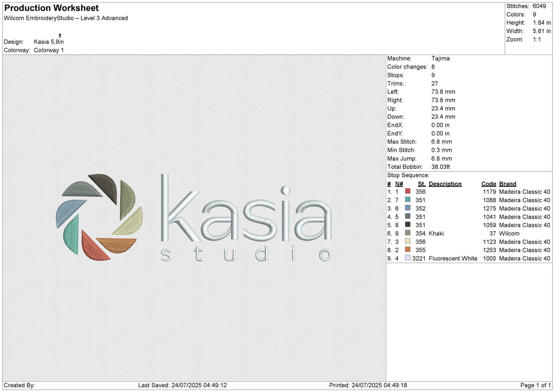This screenshot has width=555, height=392.
Task: Click the Max Stitch value 6.8 mm
Action: click(x=441, y=141)
